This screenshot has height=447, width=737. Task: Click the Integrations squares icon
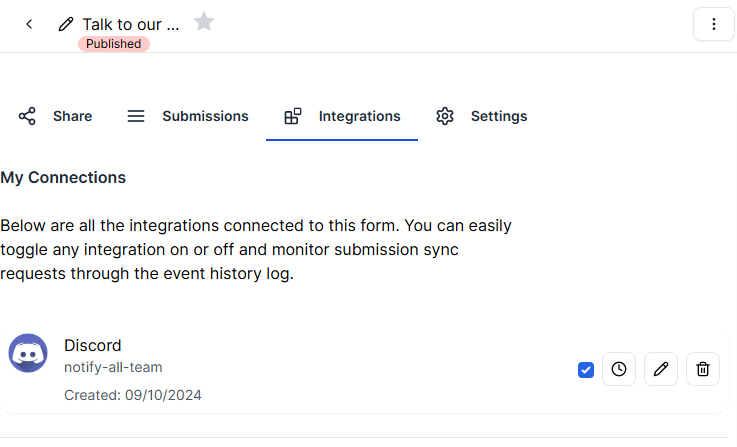pyautogui.click(x=293, y=116)
